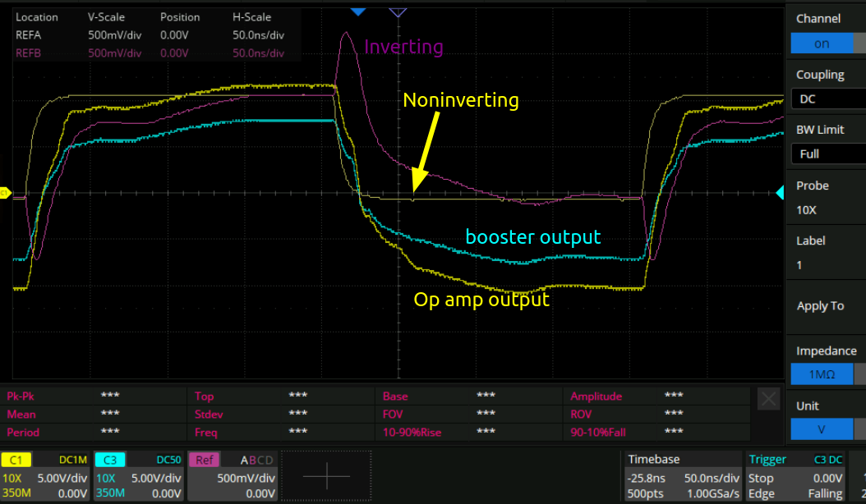Click the Pk-Pk measurement entry
866x504 pixels.
22,396
